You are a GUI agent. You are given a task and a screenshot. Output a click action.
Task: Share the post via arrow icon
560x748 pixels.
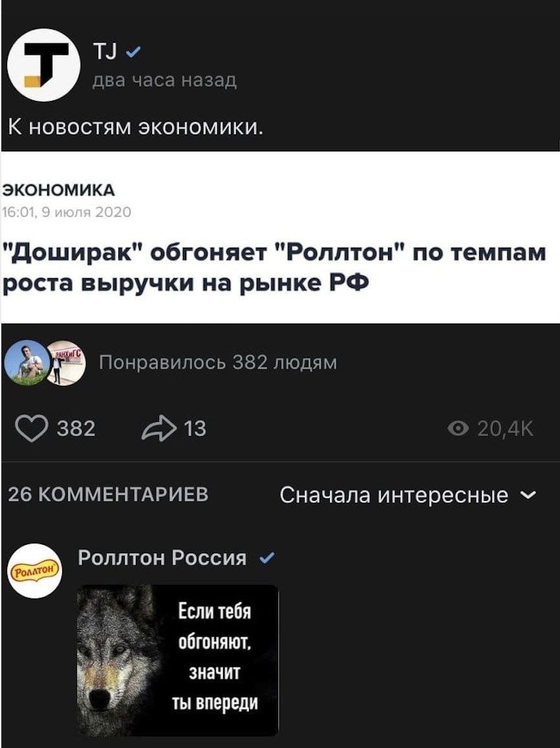[159, 428]
